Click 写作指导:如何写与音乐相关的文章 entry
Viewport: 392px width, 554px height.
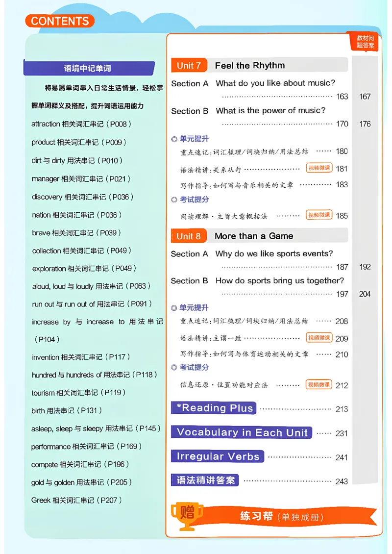tap(237, 185)
